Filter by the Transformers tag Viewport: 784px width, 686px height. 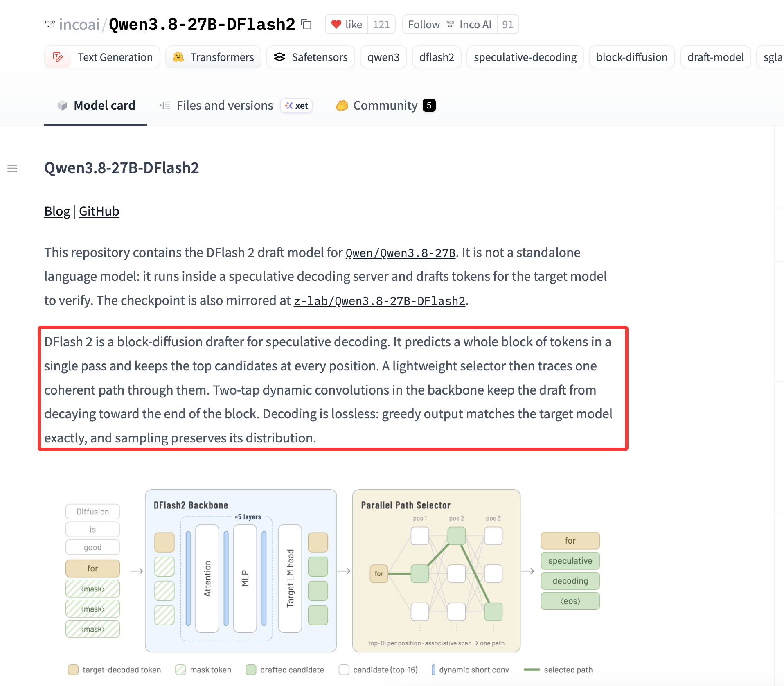point(214,57)
